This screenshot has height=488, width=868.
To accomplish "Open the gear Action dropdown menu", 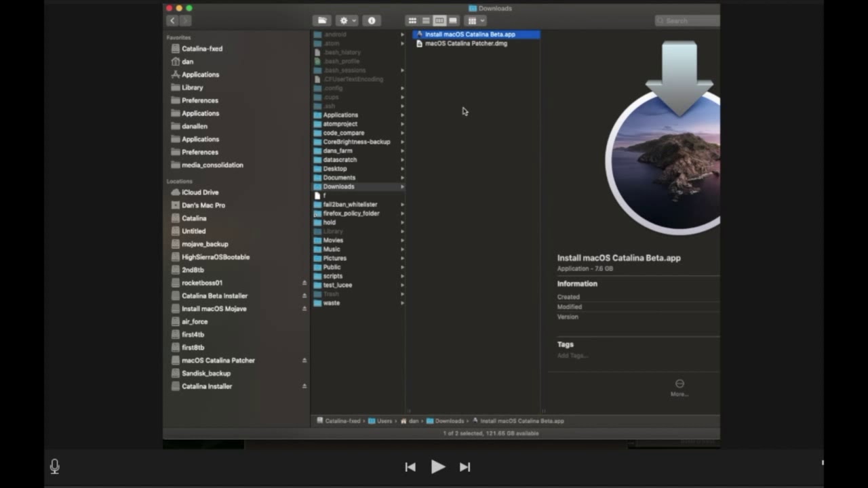I will [x=347, y=21].
